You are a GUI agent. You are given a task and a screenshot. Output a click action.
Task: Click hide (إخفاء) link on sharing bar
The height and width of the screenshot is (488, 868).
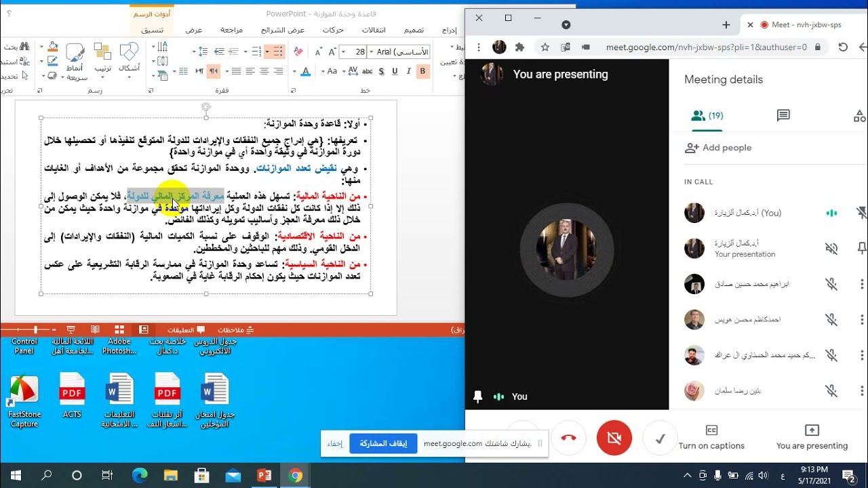pyautogui.click(x=335, y=444)
